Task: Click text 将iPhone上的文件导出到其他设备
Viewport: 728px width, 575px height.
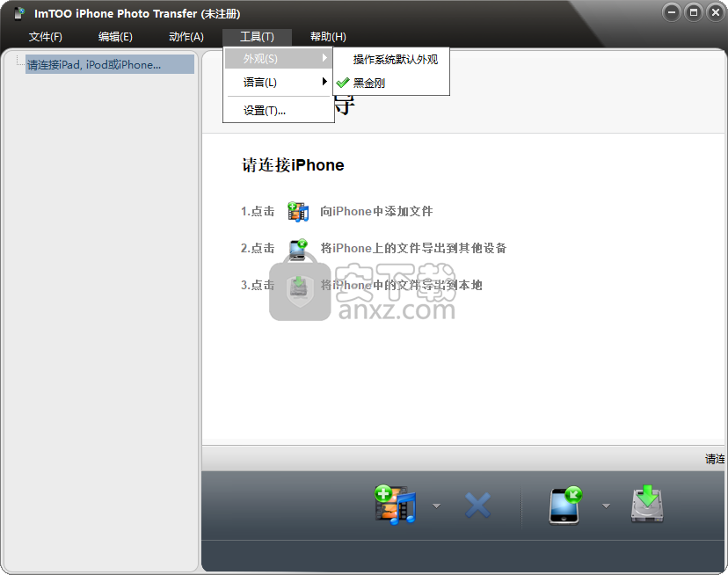Action: click(x=413, y=248)
